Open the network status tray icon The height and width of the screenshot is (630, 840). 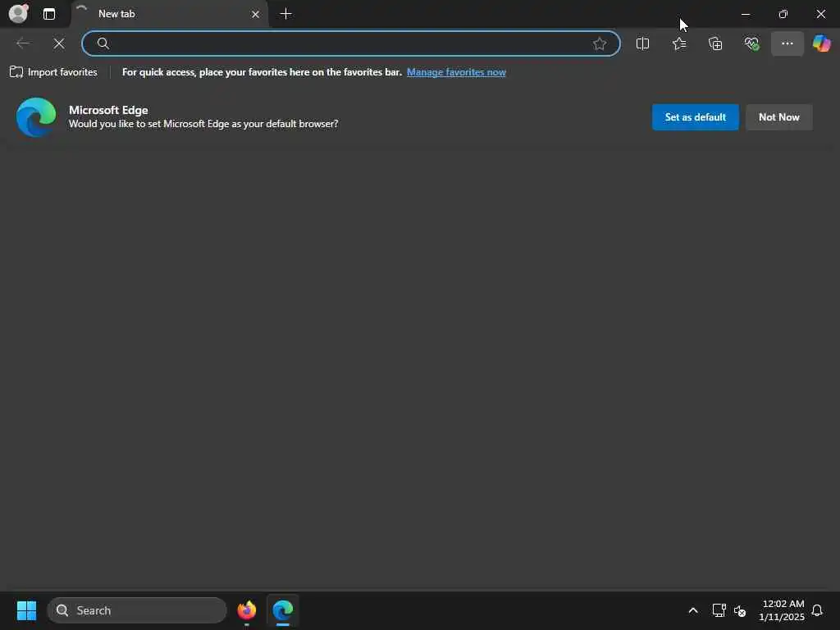719,610
